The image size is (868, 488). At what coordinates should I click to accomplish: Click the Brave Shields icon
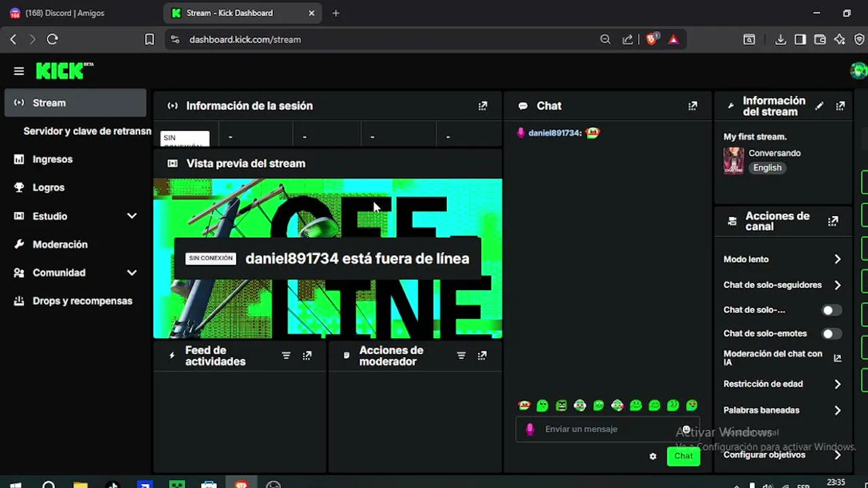click(652, 39)
